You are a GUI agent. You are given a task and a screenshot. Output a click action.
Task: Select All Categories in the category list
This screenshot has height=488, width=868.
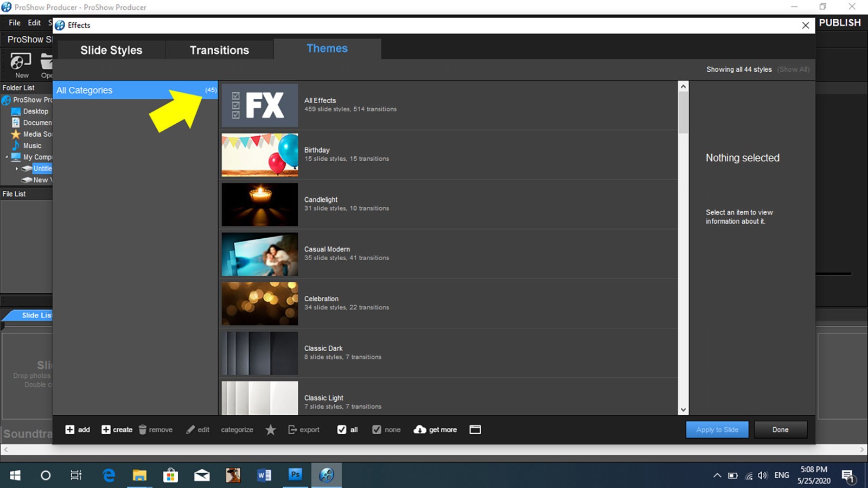135,90
